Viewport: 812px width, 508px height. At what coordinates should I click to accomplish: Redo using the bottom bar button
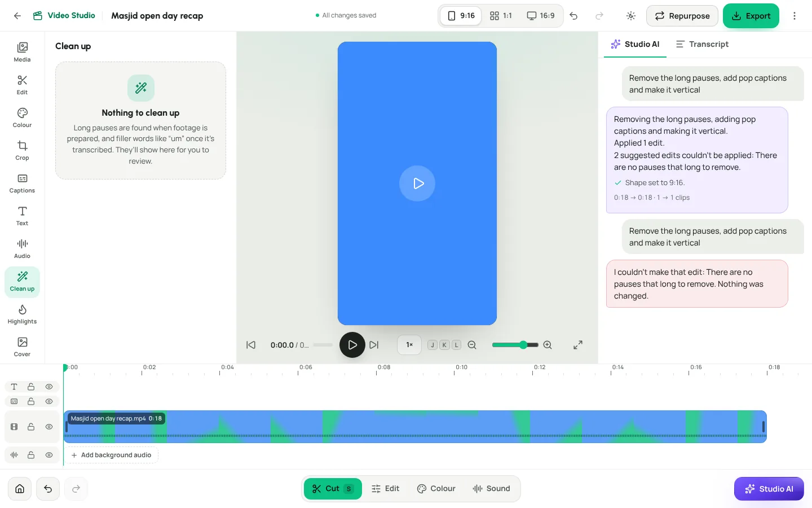[76, 489]
